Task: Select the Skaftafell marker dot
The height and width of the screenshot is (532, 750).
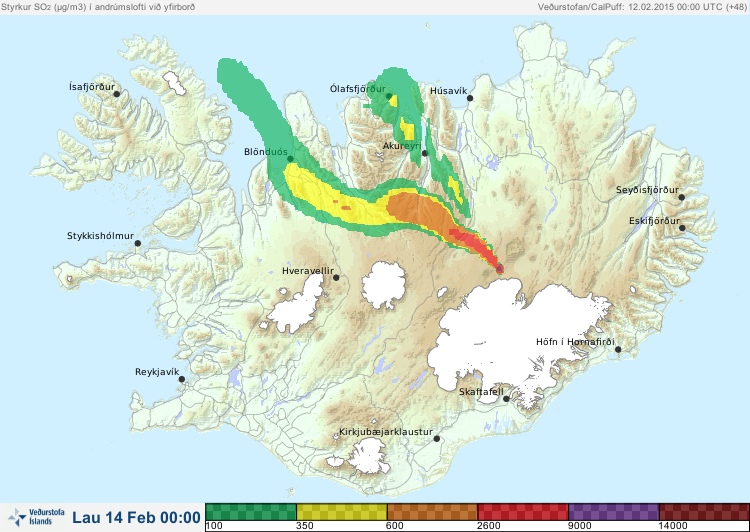Action: click(x=506, y=399)
